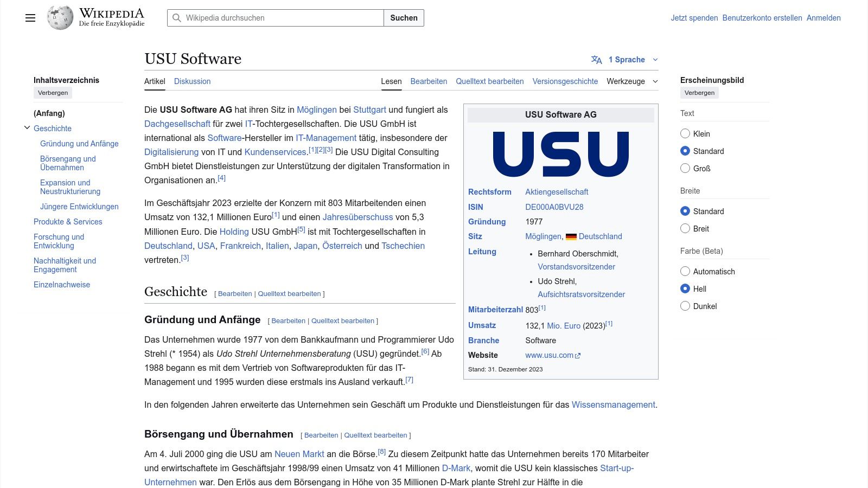Click the Anmelden link
The width and height of the screenshot is (868, 488).
click(x=824, y=18)
